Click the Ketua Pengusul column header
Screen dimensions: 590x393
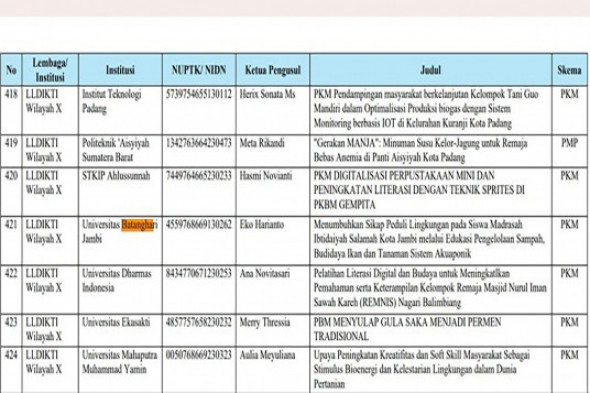click(273, 70)
